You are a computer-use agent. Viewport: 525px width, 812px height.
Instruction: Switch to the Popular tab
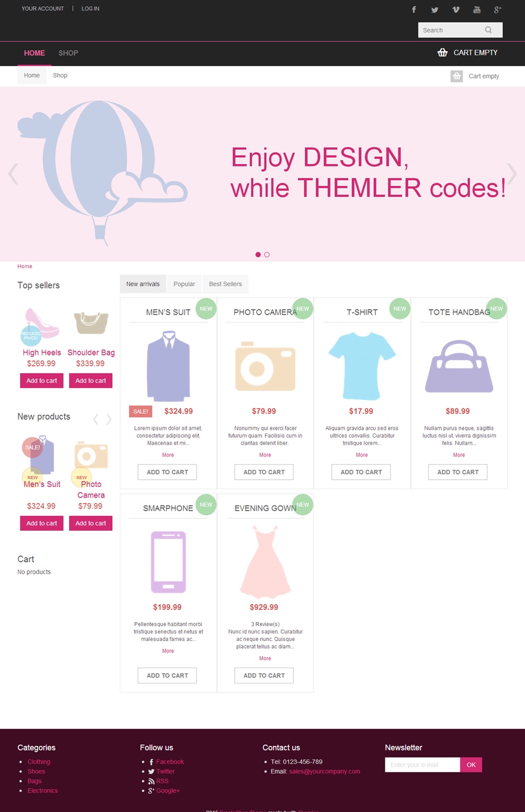pos(184,284)
